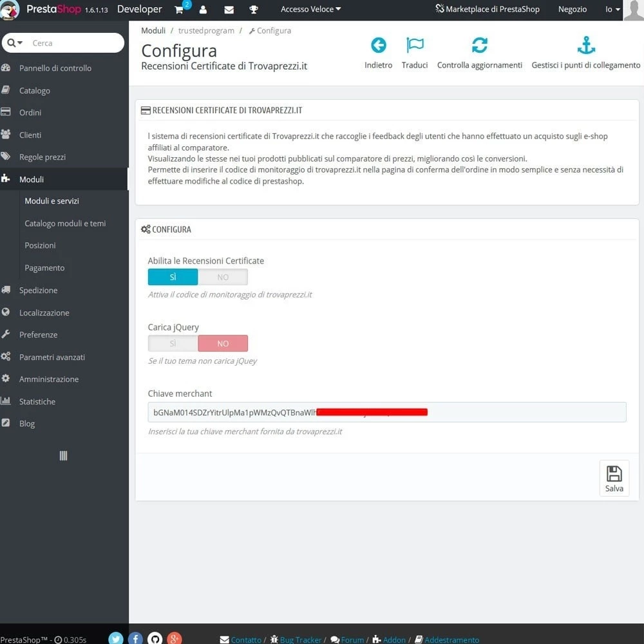Viewport: 644px width, 644px height.
Task: Open the search type magnifier dropdown
Action: [15, 43]
